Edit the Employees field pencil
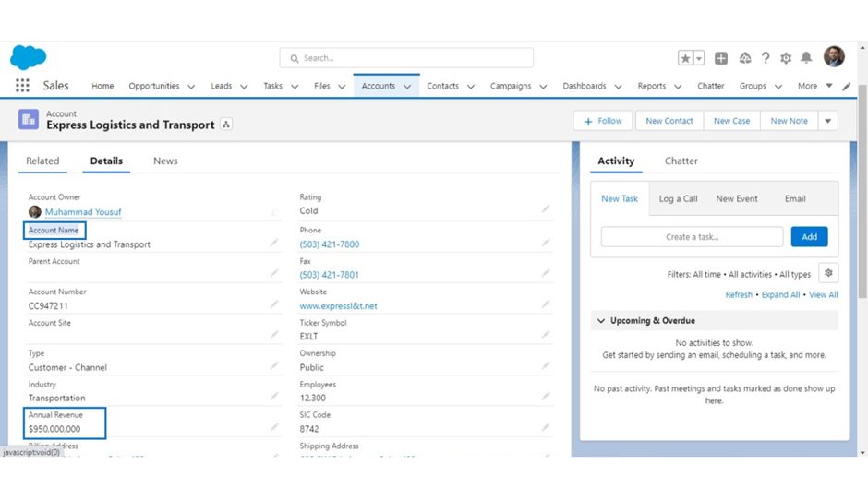Screen dimensions: 868x488 545,396
